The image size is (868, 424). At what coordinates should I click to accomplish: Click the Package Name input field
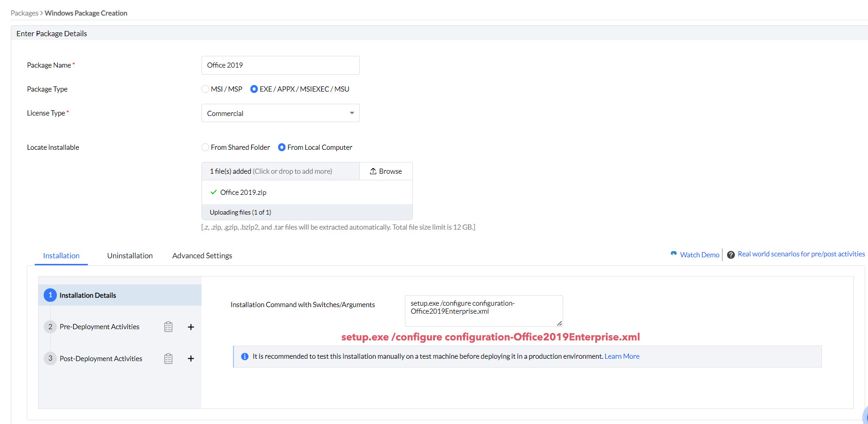pos(280,65)
